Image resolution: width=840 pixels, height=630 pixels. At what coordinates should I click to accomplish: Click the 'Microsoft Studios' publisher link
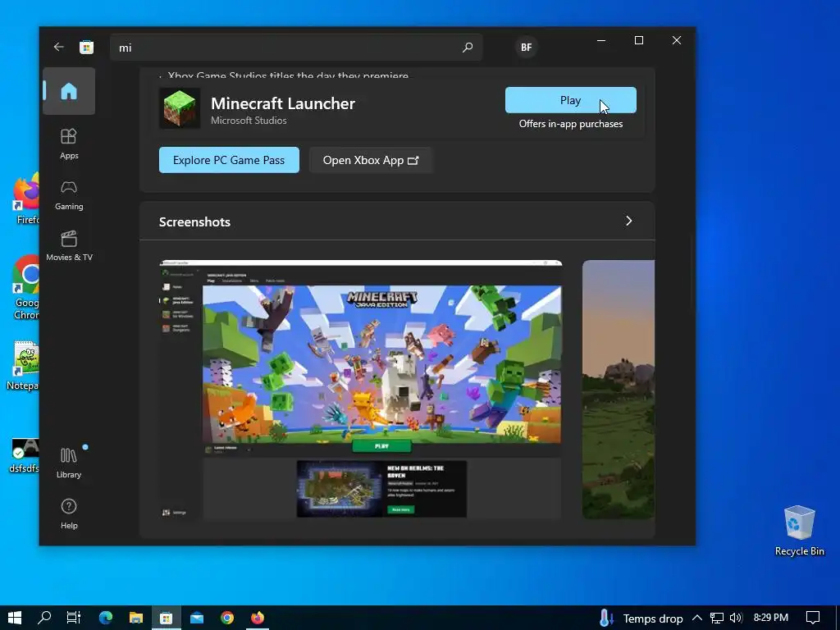coord(249,121)
